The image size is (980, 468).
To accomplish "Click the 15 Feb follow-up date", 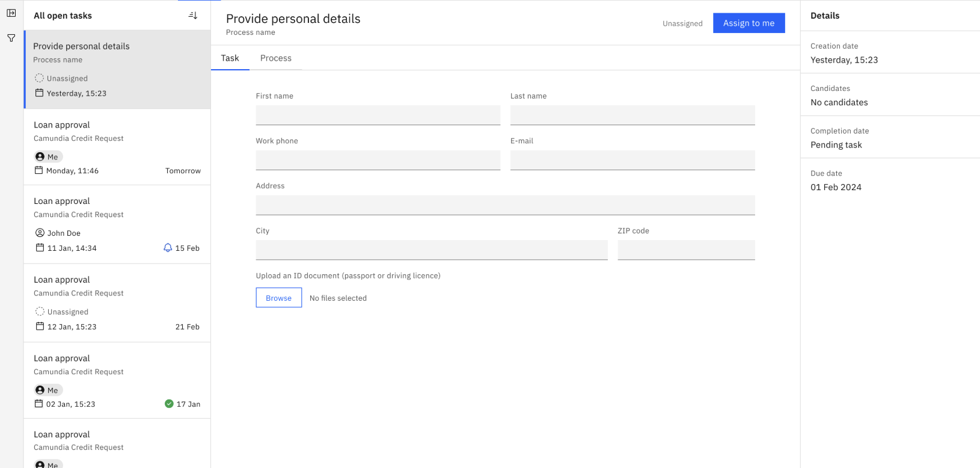I will pyautogui.click(x=187, y=248).
